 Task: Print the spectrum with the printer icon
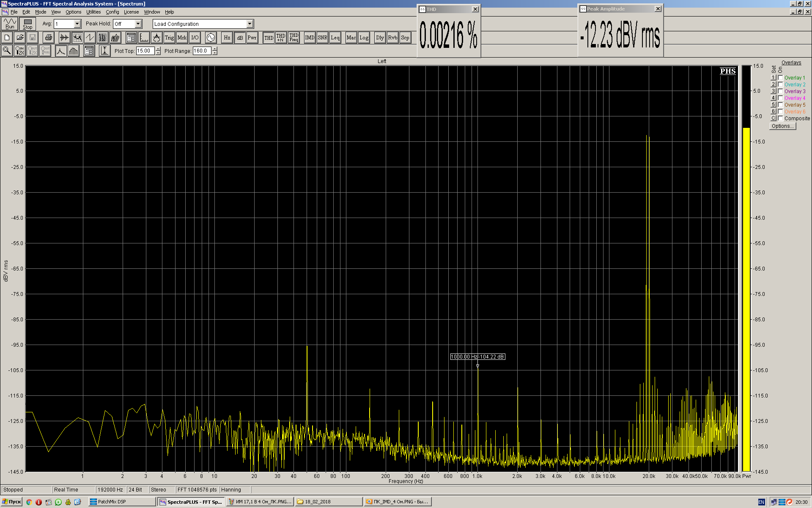coord(49,38)
